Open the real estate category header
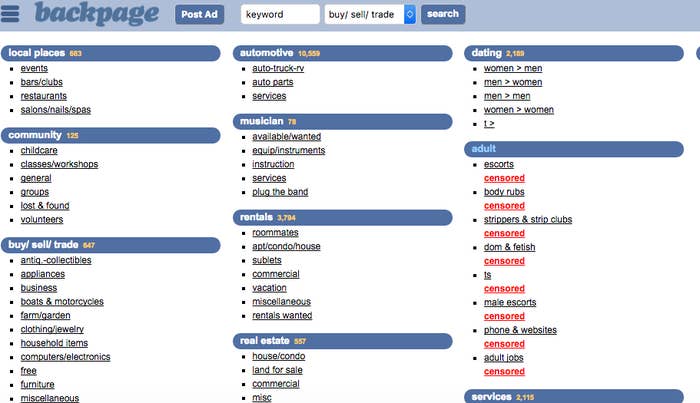The height and width of the screenshot is (403, 700). [x=342, y=341]
